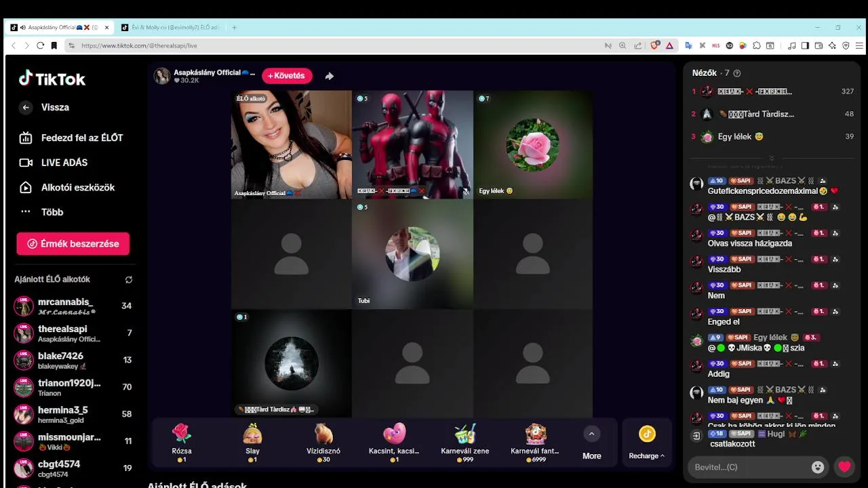Open cbgt4574 live channel
This screenshot has height=488, width=868.
tap(73, 468)
